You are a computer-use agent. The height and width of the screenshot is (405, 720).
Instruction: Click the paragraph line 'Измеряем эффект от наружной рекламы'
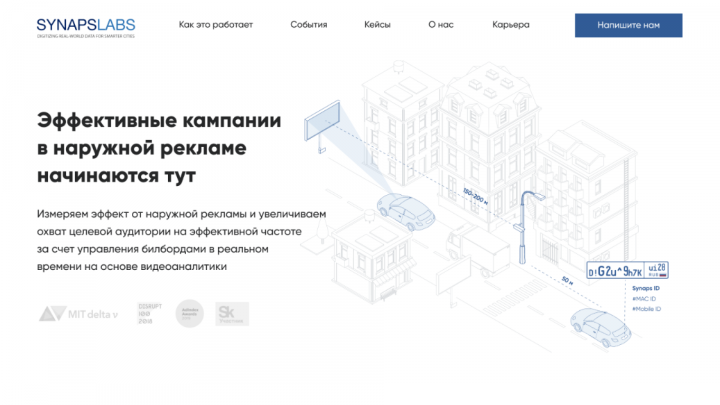pos(141,214)
